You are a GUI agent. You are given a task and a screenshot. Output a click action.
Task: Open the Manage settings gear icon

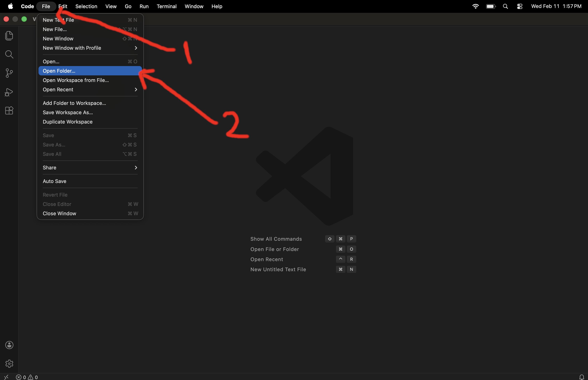point(9,363)
